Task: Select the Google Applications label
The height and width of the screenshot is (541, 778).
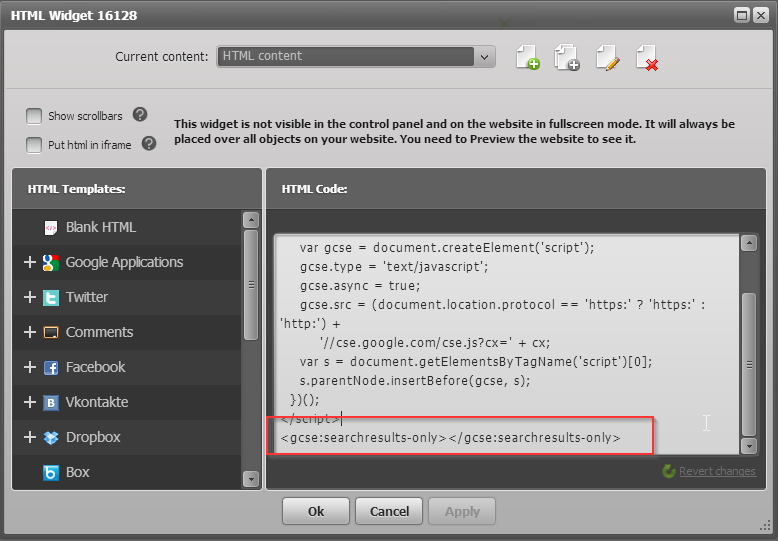Action: tap(125, 262)
